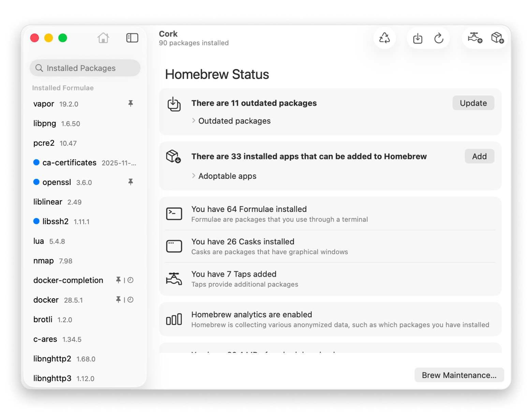Click the magnifier icon in search field
Image resolution: width=532 pixels, height=417 pixels.
pyautogui.click(x=39, y=68)
